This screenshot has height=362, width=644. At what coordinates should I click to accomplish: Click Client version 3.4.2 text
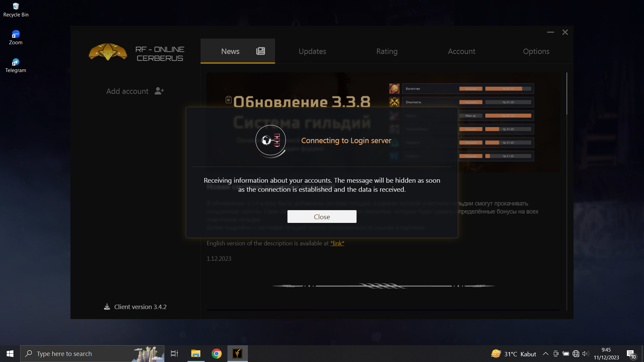pyautogui.click(x=140, y=307)
